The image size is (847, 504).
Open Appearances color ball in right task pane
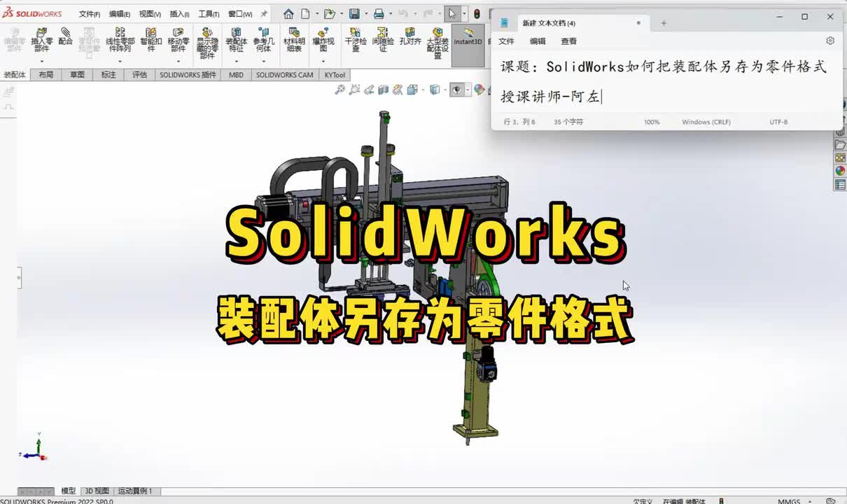coord(840,171)
